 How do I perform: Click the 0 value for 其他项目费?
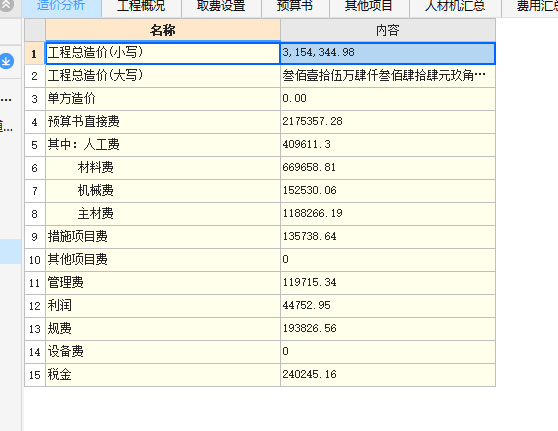(388, 260)
